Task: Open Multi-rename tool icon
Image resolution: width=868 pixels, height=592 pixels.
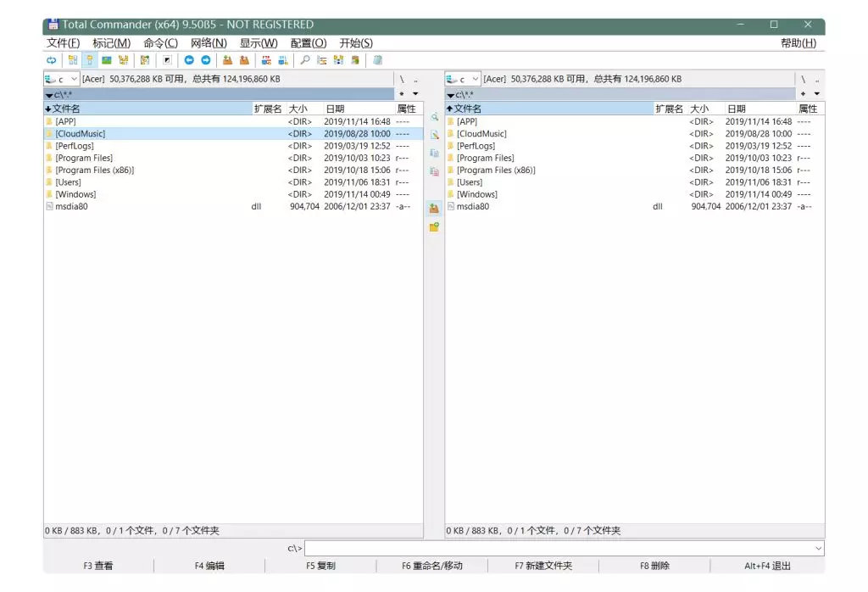Action: [321, 60]
